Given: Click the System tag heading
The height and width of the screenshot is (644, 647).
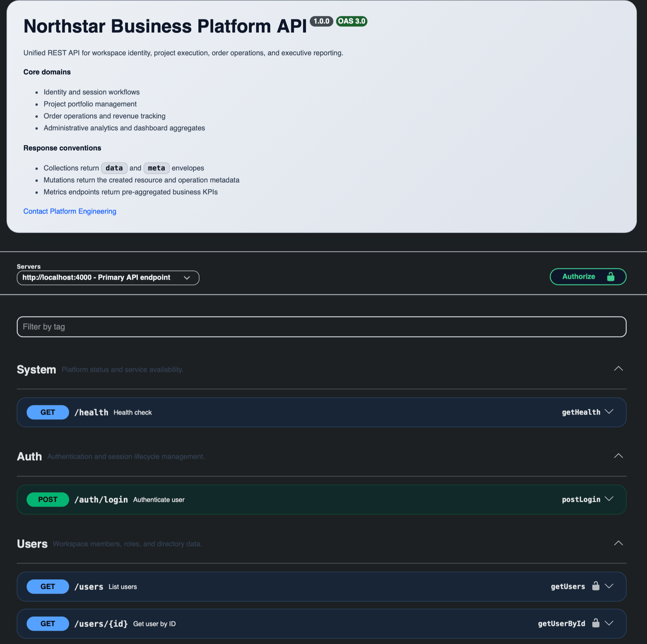Looking at the screenshot, I should click(36, 370).
